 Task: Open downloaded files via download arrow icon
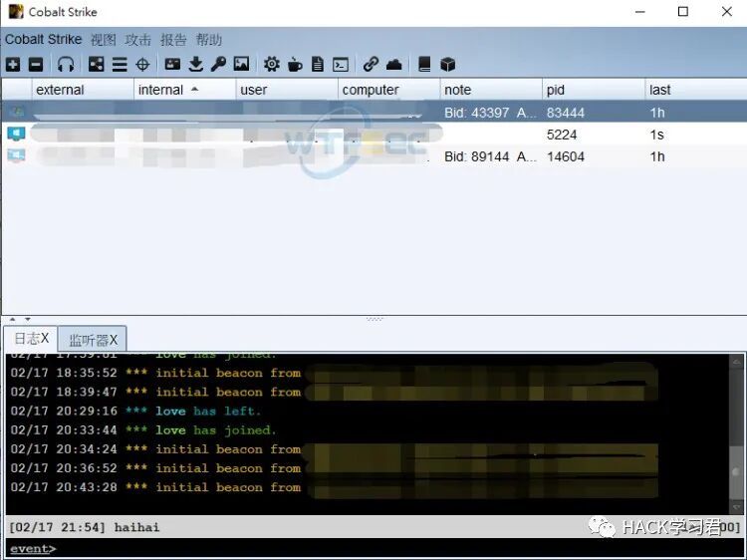coord(196,64)
